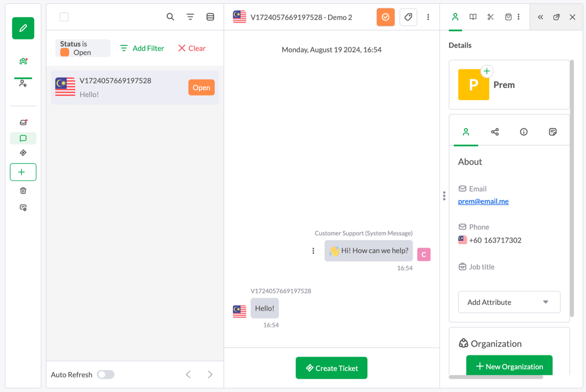
Task: Open the trash icon in left sidebar
Action: pyautogui.click(x=23, y=191)
